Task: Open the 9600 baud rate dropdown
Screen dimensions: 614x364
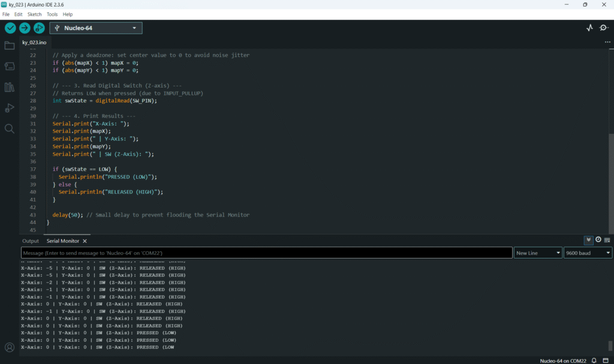Action: [588, 253]
